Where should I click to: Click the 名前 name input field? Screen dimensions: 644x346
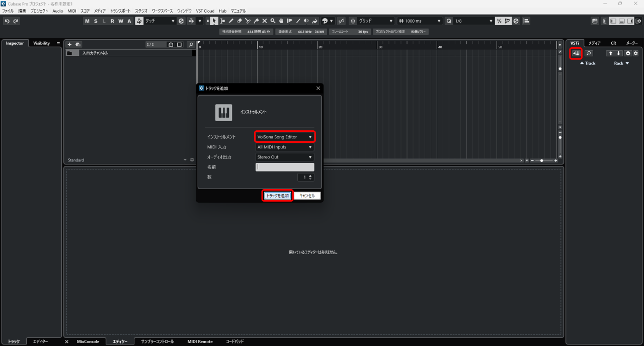[x=285, y=167]
